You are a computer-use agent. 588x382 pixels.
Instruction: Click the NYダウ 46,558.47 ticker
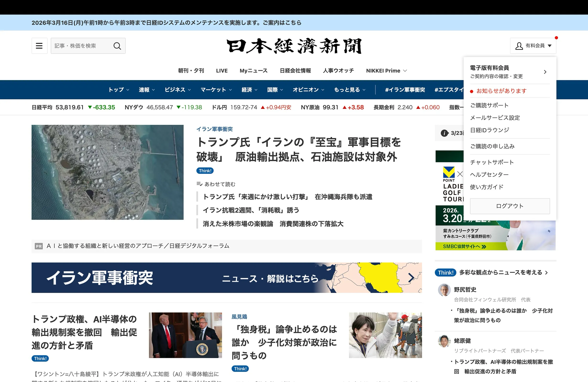[163, 107]
